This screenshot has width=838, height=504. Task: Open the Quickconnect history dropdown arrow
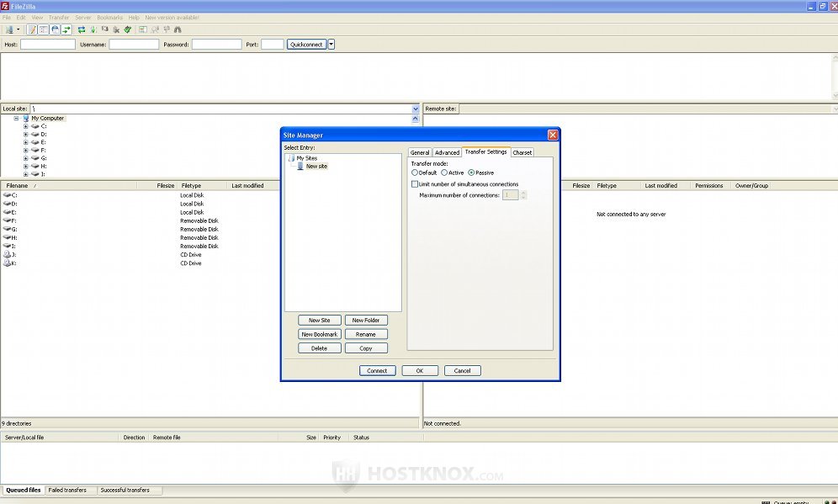(x=331, y=45)
